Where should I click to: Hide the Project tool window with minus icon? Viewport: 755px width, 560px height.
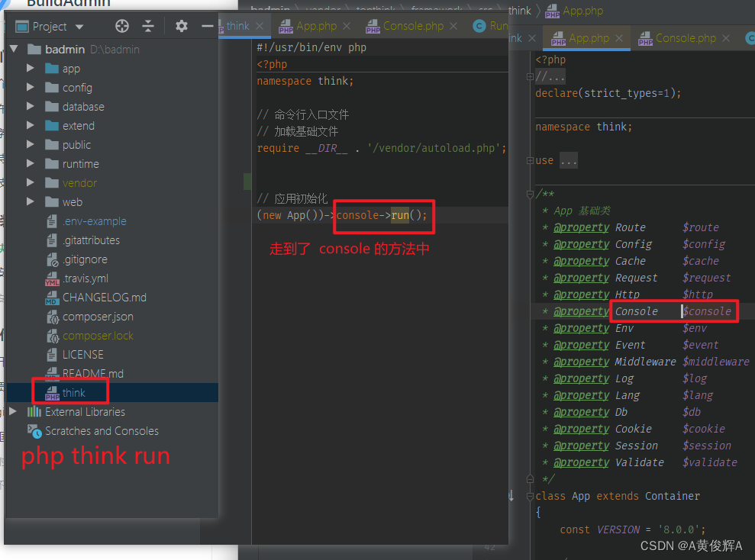pyautogui.click(x=208, y=26)
